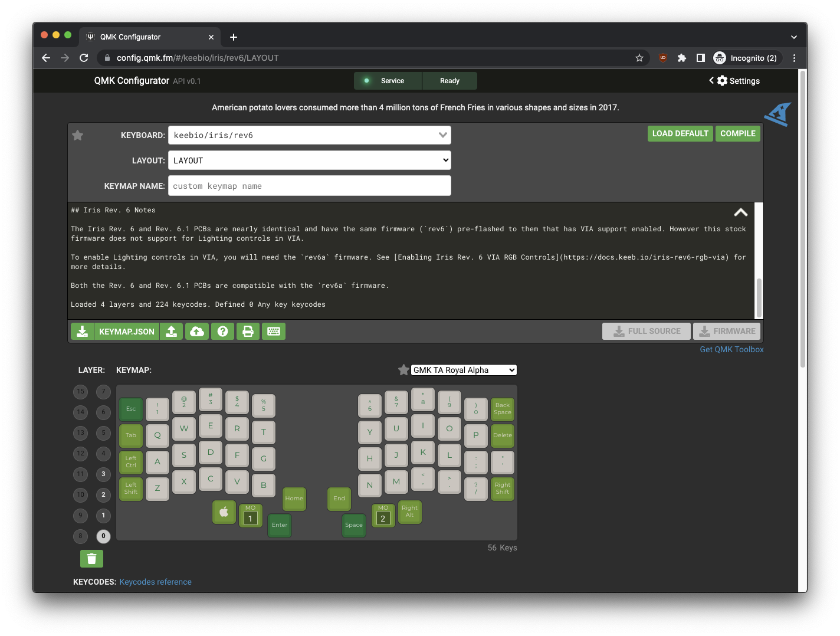Click the keymap name input field
The width and height of the screenshot is (840, 636).
point(309,186)
